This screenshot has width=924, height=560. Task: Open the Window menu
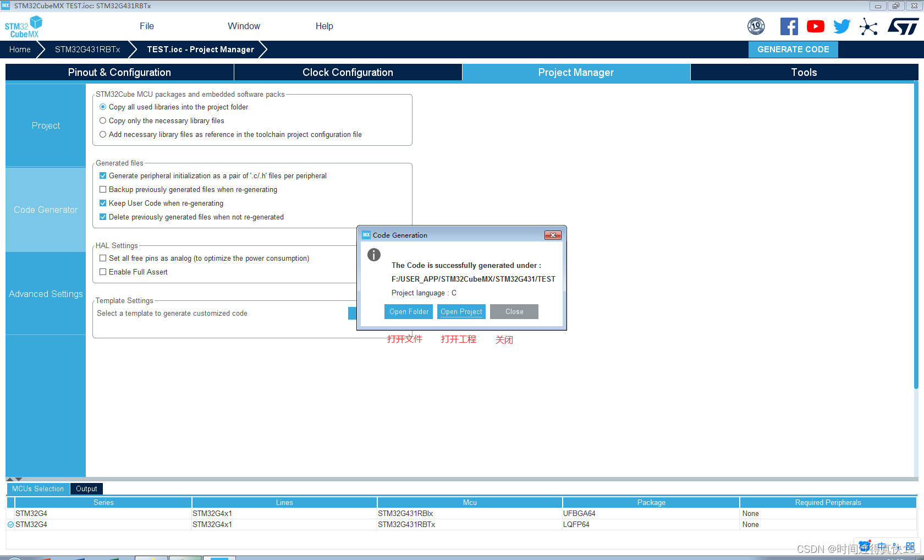244,26
